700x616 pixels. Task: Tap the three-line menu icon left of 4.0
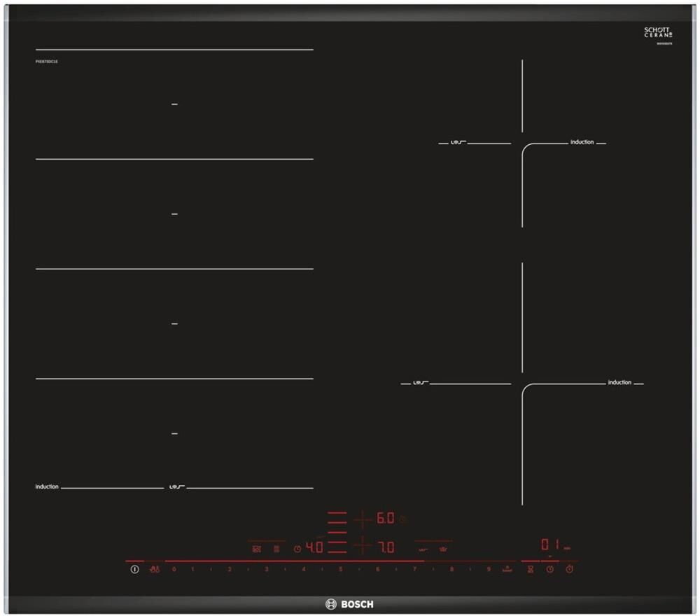pyautogui.click(x=276, y=549)
